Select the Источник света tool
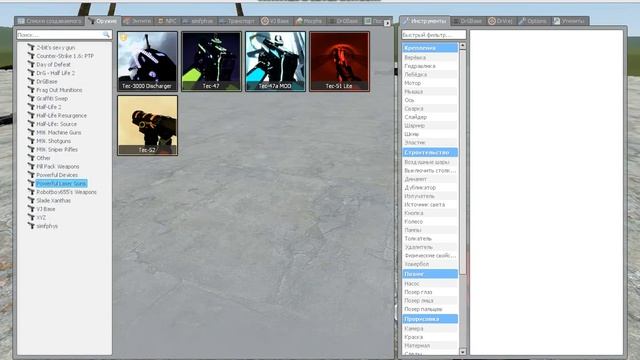This screenshot has width=640, height=360. [430, 204]
